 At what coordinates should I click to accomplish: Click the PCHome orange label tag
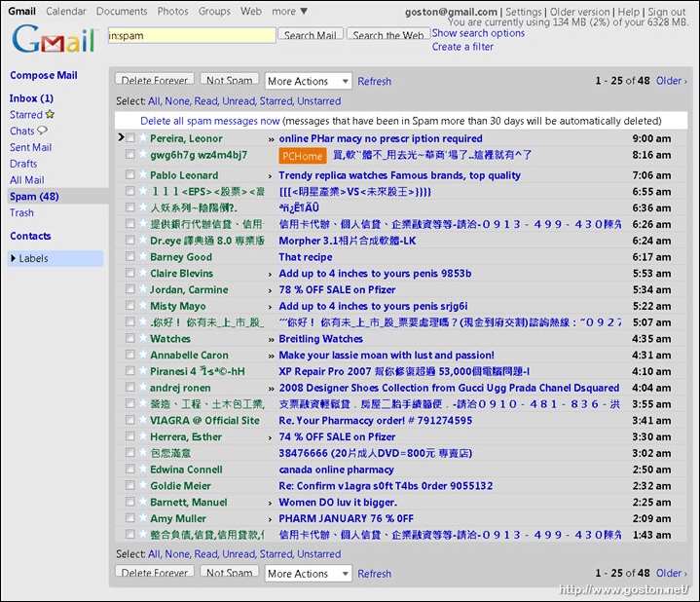[302, 156]
